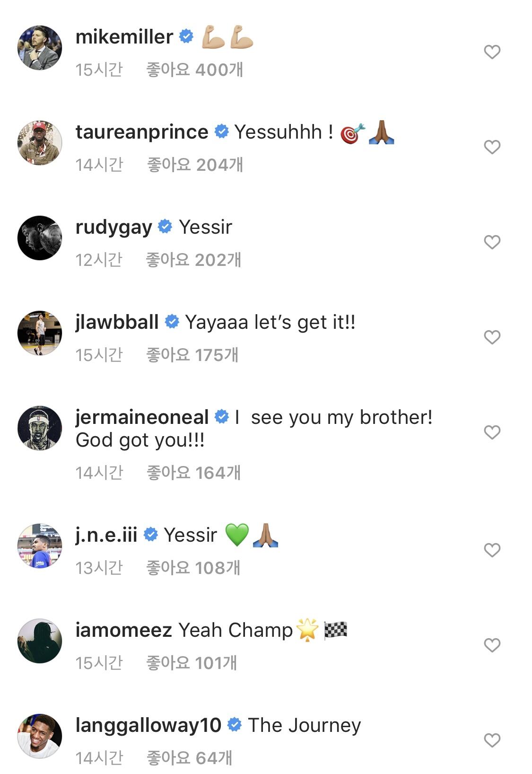The image size is (532, 774).
Task: Tap heart beside taureanprince's comment
Action: coord(492,147)
